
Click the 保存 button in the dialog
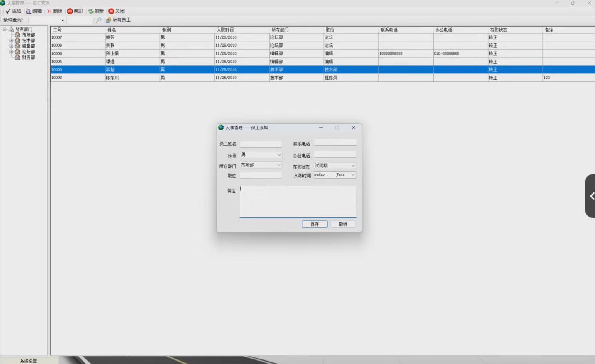click(315, 224)
